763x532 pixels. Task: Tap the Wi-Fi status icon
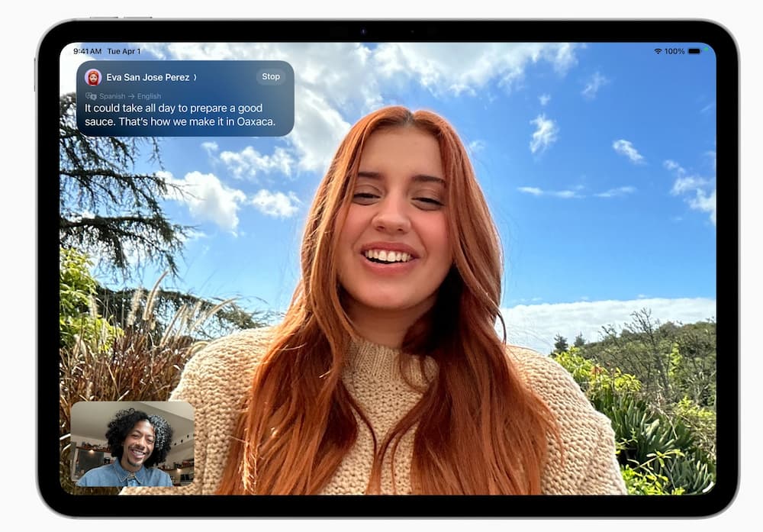click(x=658, y=51)
